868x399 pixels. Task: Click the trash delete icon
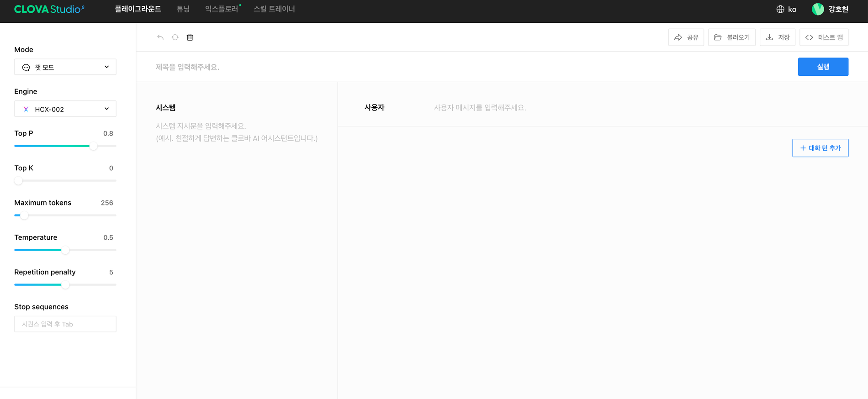pos(190,37)
